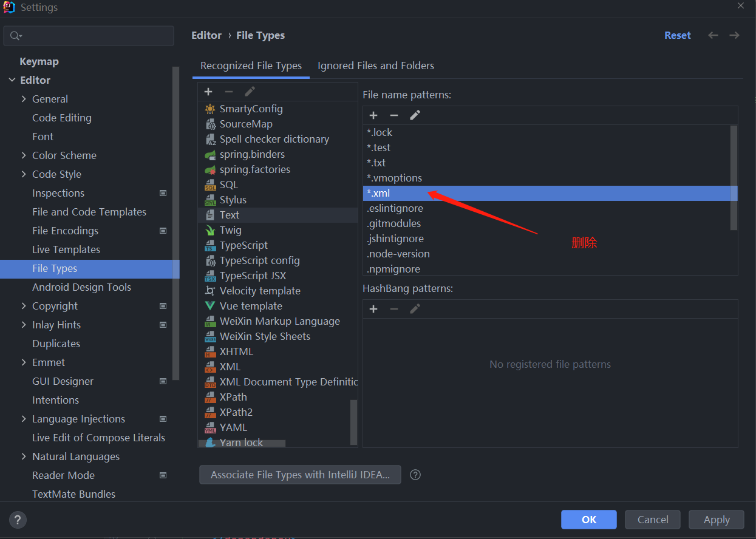
Task: Select the .gitmodules file name pattern
Action: point(547,223)
